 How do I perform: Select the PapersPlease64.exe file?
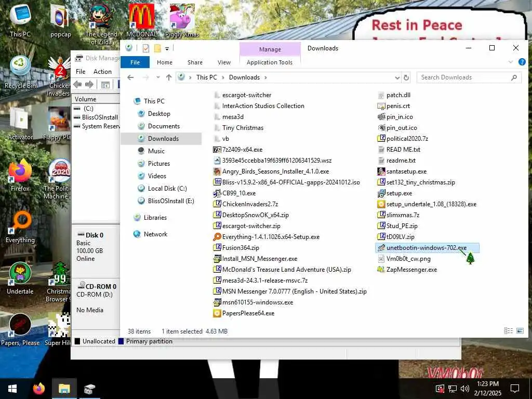pos(244,313)
